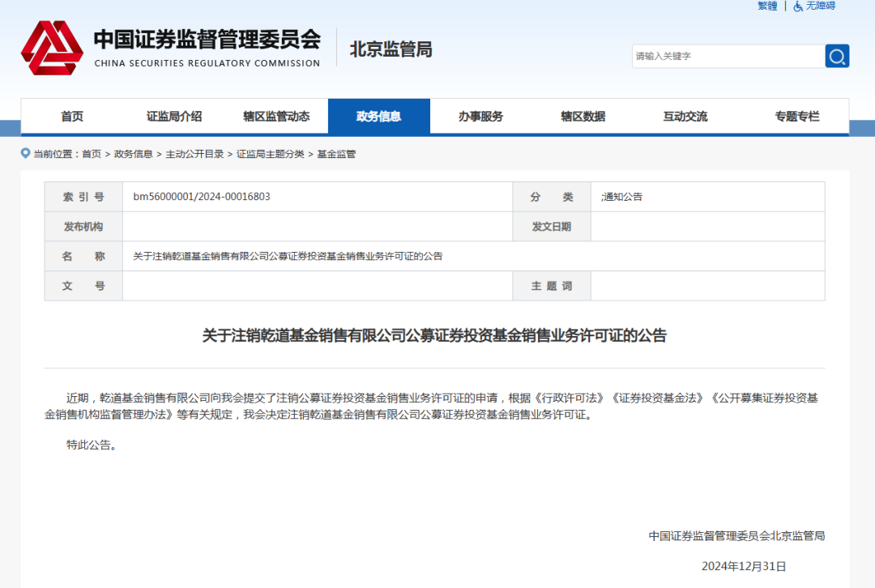875x588 pixels.
Task: Click the 发布机构 table label
Action: click(x=83, y=227)
